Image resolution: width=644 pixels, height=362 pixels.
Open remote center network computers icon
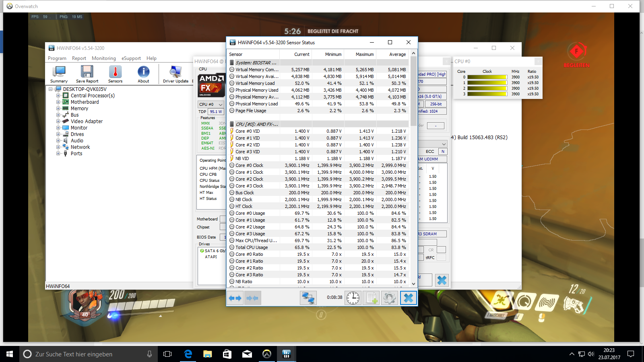[x=308, y=298]
